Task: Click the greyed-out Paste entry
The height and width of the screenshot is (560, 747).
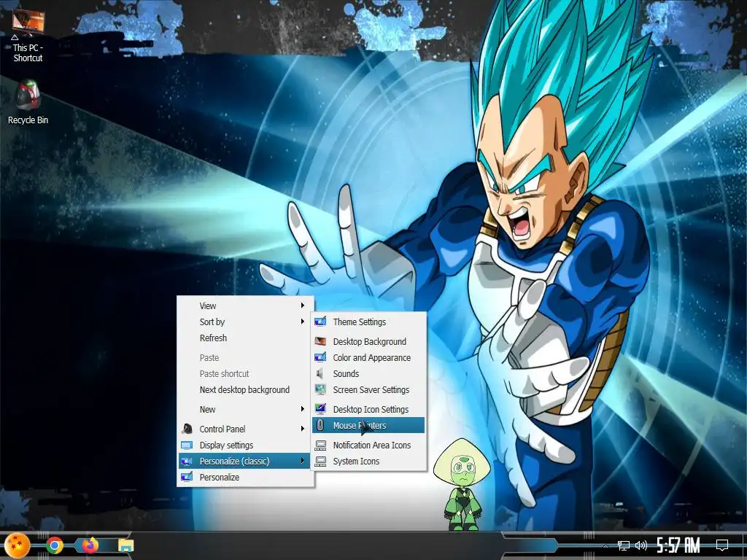Action: point(245,357)
